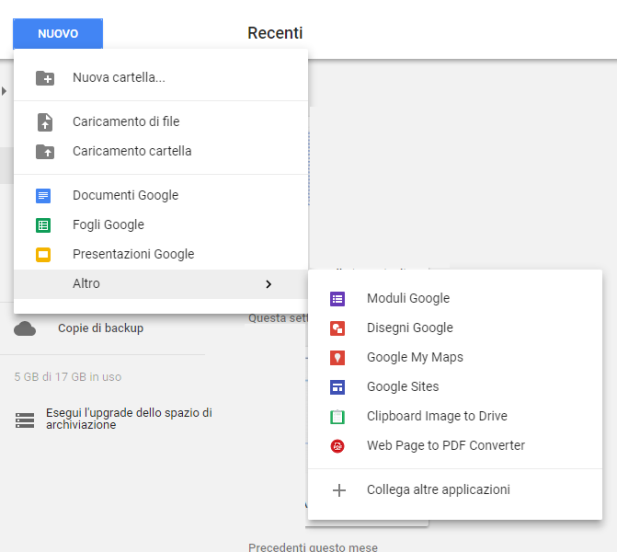The width and height of the screenshot is (617, 552).
Task: Click the Precedenti questo mese section label
Action: (313, 547)
